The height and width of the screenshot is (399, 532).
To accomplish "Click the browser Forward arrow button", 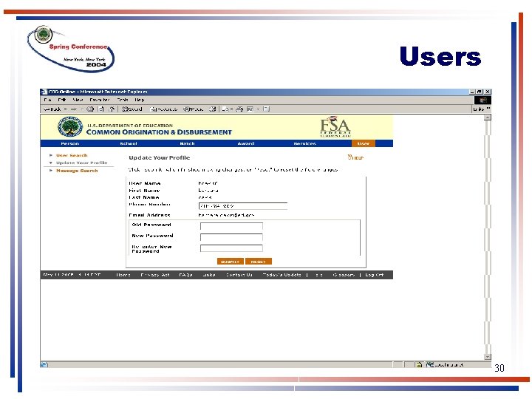I will (74, 109).
